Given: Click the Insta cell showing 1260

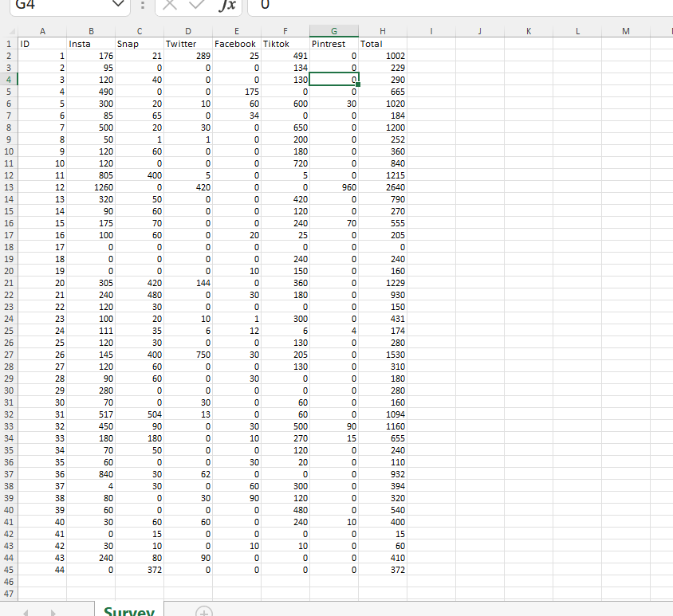Looking at the screenshot, I should (x=91, y=187).
